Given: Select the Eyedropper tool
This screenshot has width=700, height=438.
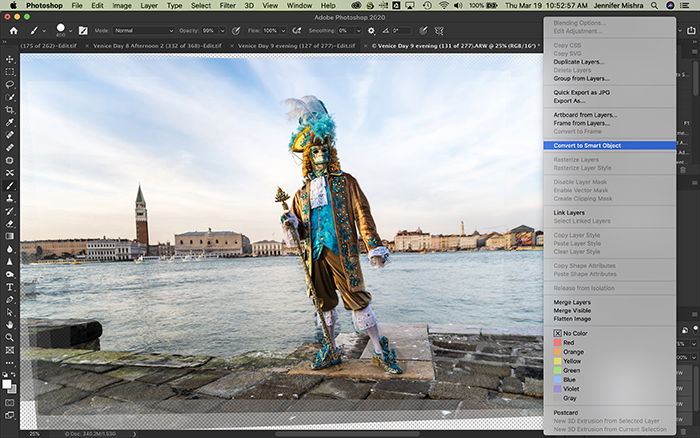Looking at the screenshot, I should pyautogui.click(x=9, y=122).
